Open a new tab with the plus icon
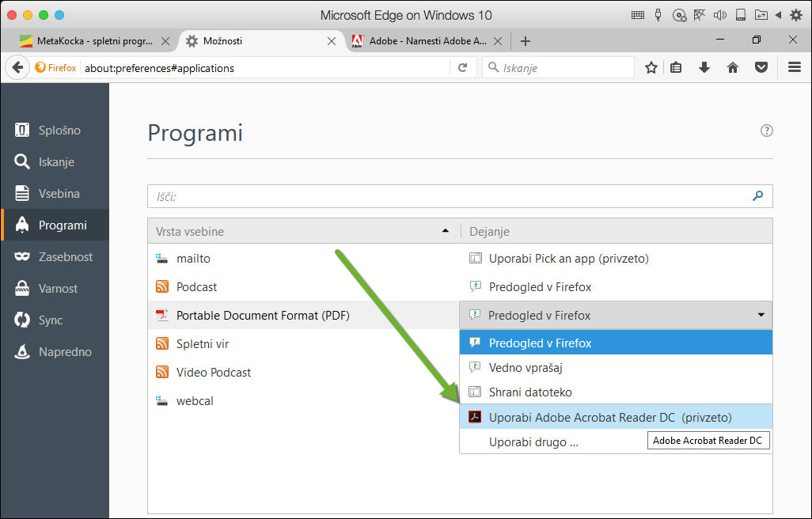Image resolution: width=812 pixels, height=519 pixels. [525, 41]
